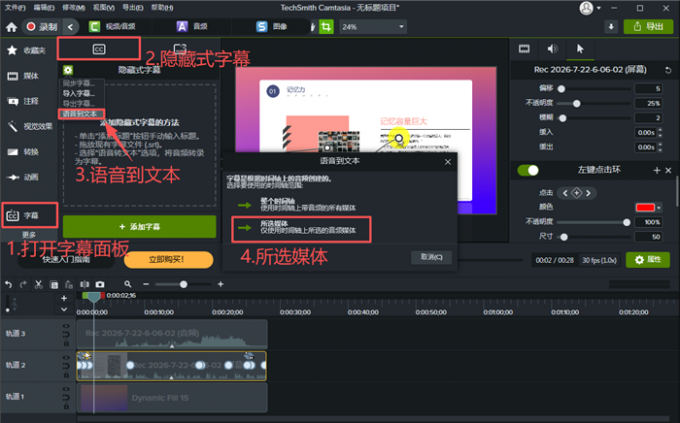Go to the Home screen icon
Screen dimensions: 680x423
tap(12, 27)
